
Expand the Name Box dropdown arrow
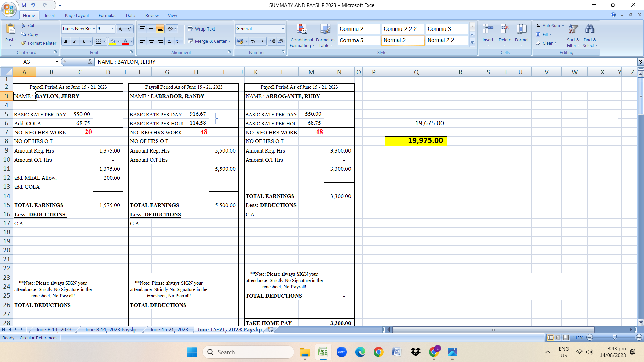click(x=57, y=62)
